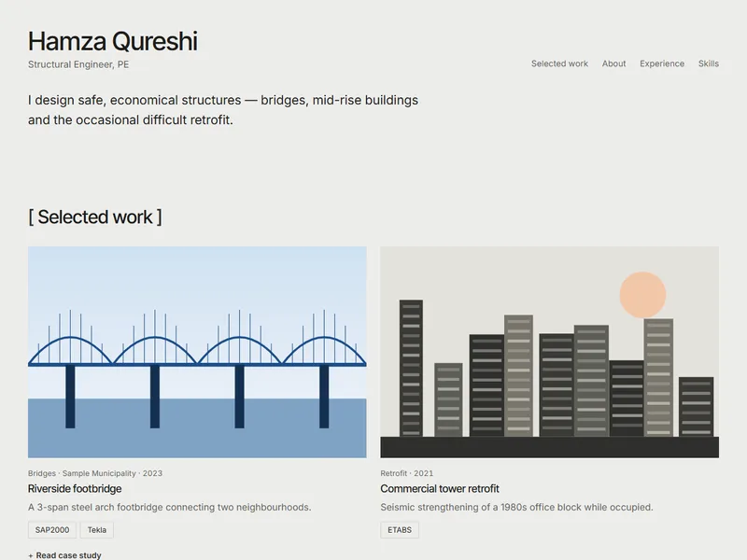Go to the About section link

(613, 63)
